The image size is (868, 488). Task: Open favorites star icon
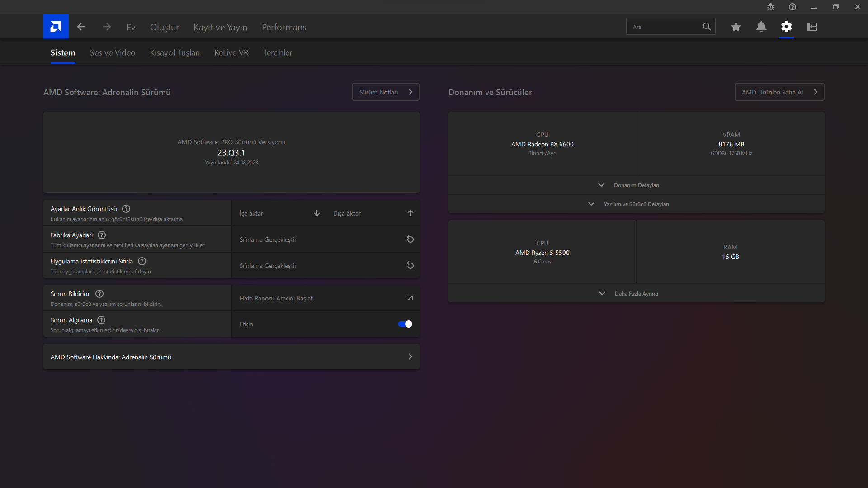(x=736, y=27)
